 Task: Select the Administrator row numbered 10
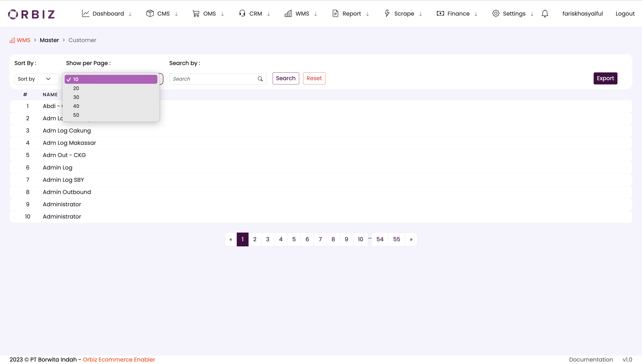tap(321, 217)
